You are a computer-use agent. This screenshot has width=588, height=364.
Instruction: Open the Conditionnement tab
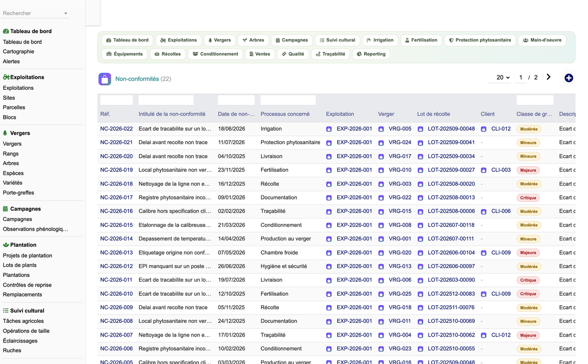tap(215, 54)
